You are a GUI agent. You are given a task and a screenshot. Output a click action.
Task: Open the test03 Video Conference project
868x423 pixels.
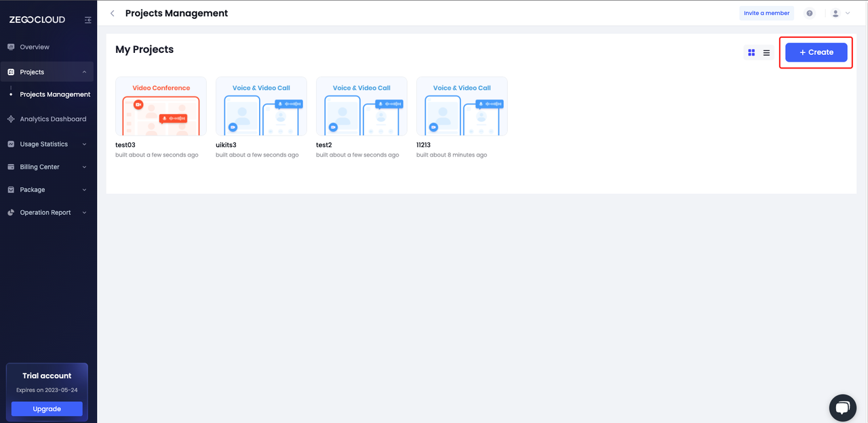161,106
